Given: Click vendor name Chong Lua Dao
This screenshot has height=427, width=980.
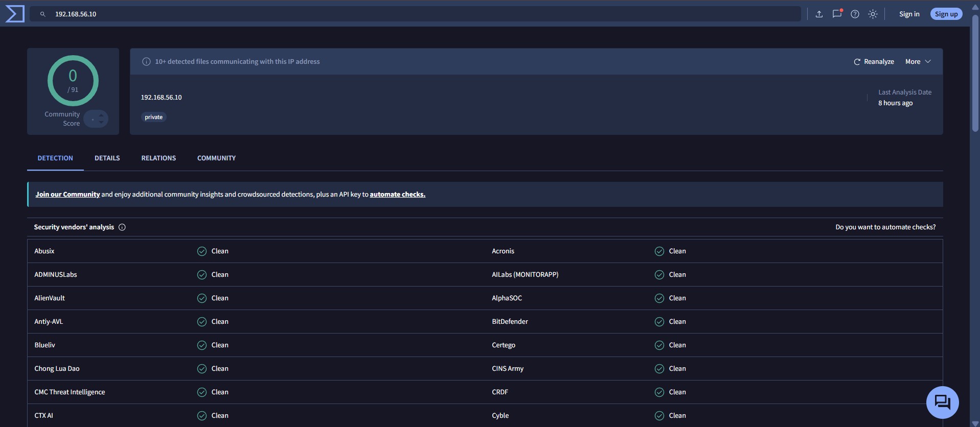Looking at the screenshot, I should tap(57, 369).
